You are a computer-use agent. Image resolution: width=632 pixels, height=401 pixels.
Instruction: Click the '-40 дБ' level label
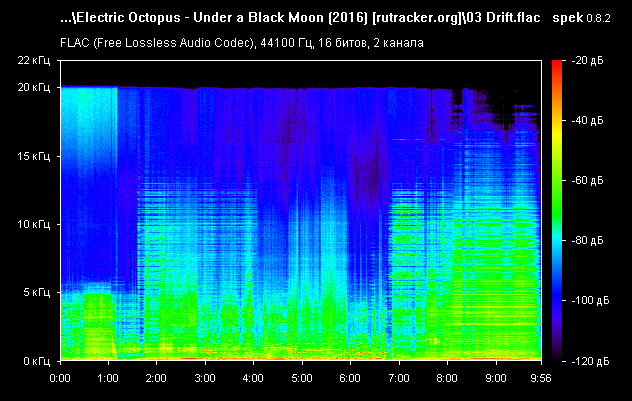[x=587, y=121]
